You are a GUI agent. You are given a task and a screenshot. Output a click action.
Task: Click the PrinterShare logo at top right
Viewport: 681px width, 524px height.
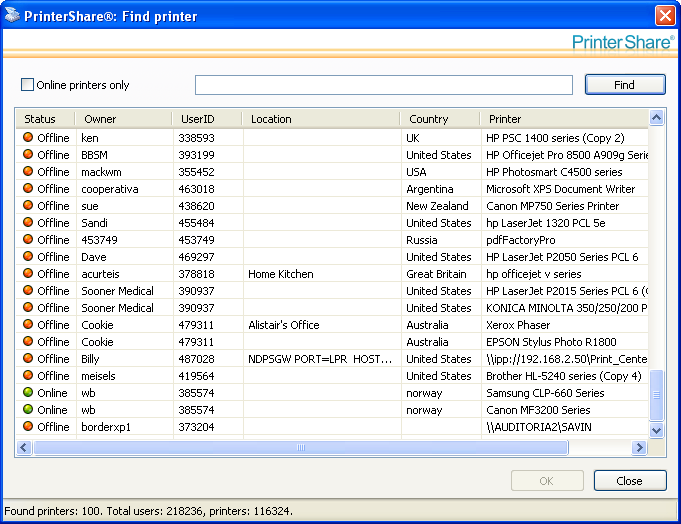point(623,42)
